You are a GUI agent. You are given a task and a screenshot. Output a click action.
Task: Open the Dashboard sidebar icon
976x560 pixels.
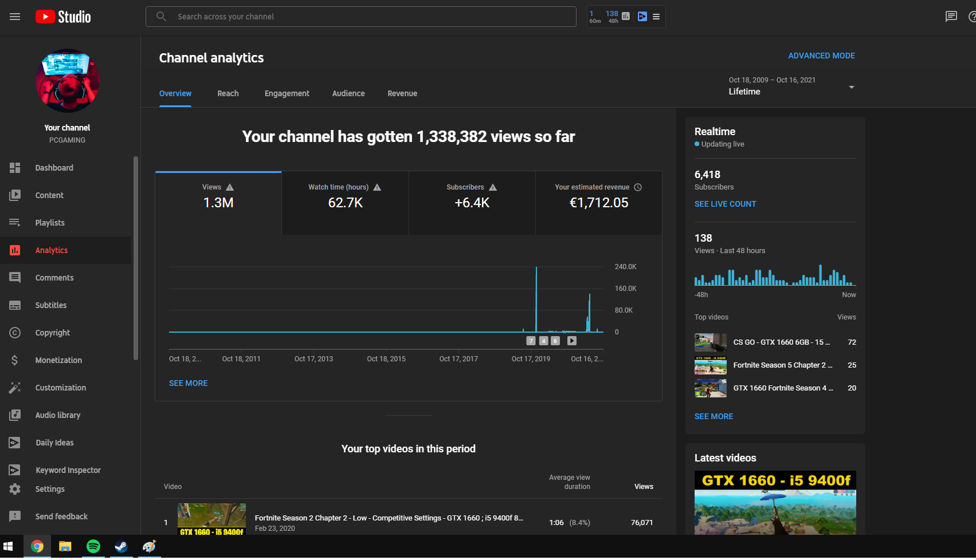[15, 168]
